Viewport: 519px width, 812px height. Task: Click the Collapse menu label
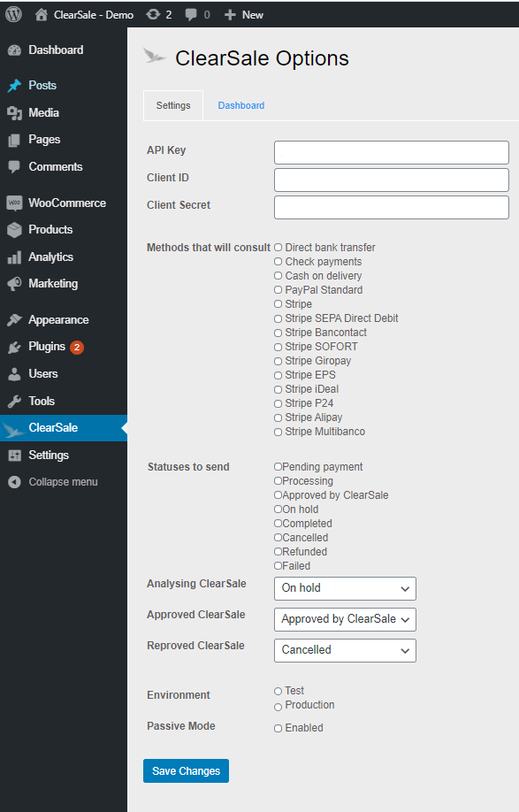point(63,482)
